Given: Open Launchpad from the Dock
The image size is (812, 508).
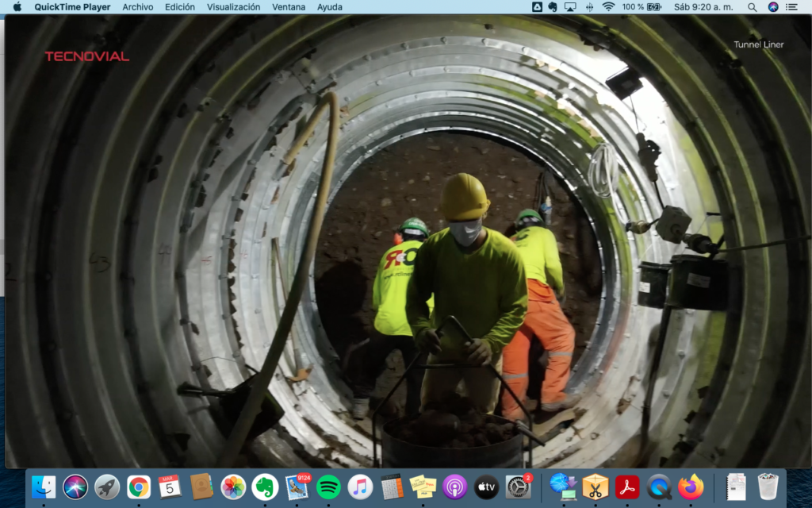Looking at the screenshot, I should coord(107,487).
